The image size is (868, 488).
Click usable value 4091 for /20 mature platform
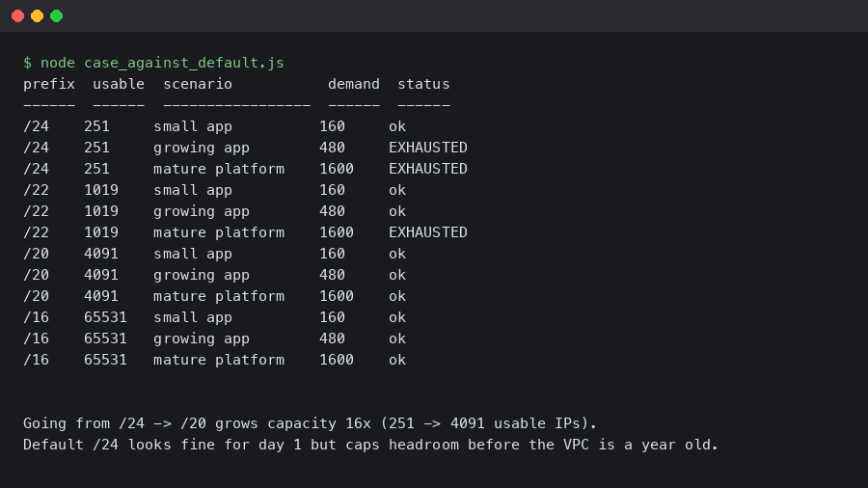pyautogui.click(x=101, y=296)
